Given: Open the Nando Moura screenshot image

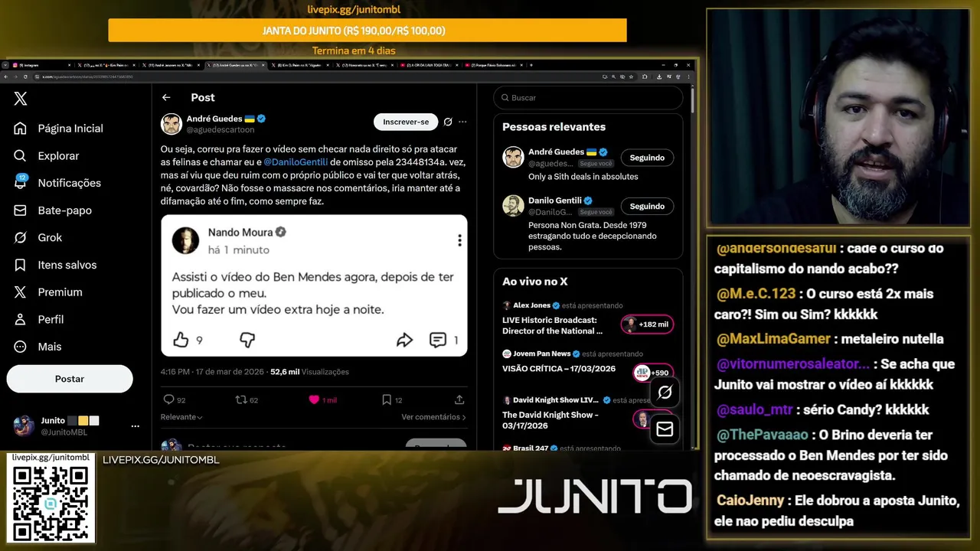Looking at the screenshot, I should tap(314, 285).
